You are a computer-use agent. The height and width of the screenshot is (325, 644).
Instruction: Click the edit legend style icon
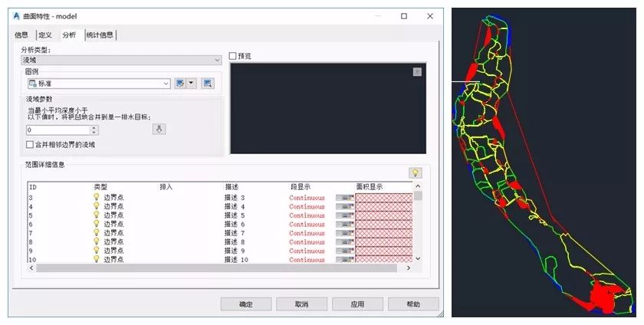click(x=181, y=84)
